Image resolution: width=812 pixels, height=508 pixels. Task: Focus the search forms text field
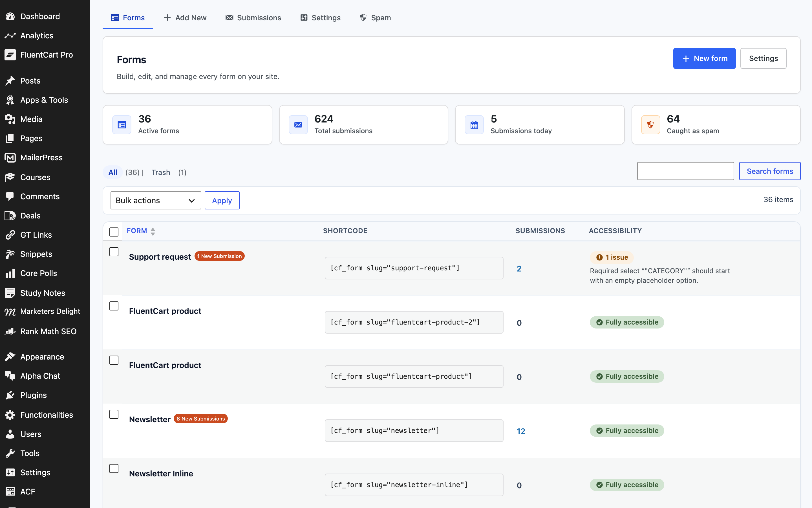coord(685,171)
